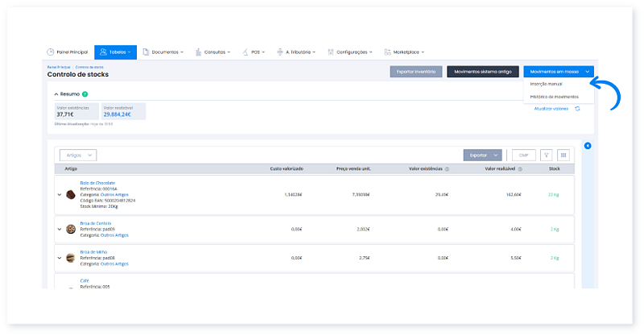Viewport: 644px width, 336px height.
Task: Open the column layout grid icon
Action: pyautogui.click(x=564, y=155)
